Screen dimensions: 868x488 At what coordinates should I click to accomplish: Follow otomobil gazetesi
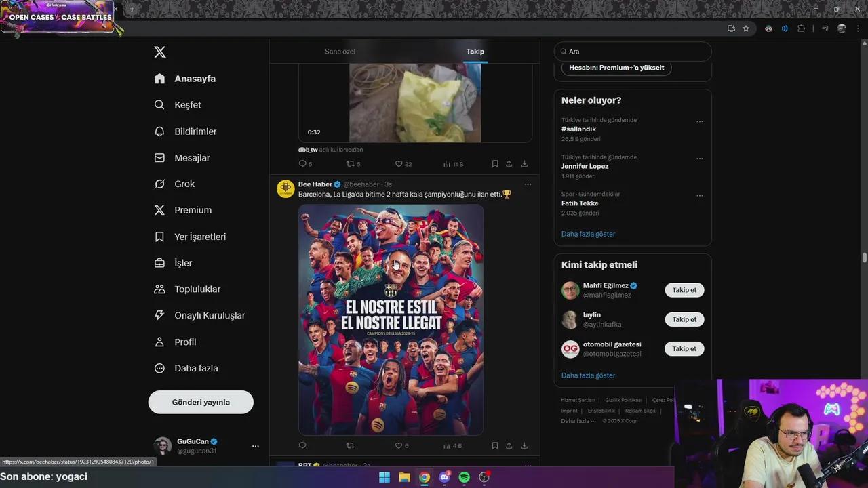(x=684, y=348)
